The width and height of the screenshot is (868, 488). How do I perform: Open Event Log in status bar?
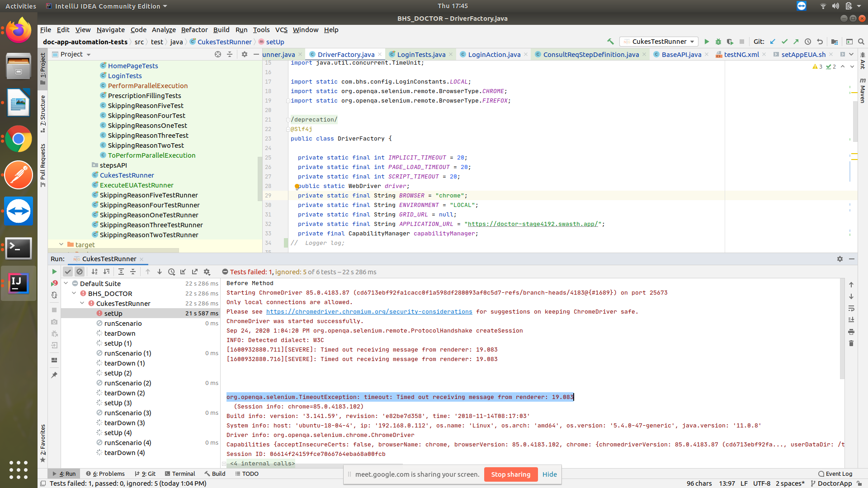click(x=835, y=474)
